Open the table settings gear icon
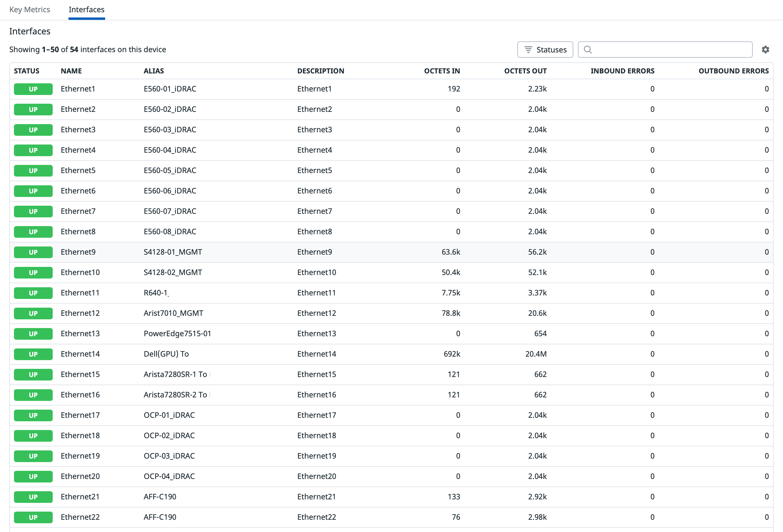This screenshot has width=783, height=532. [765, 50]
